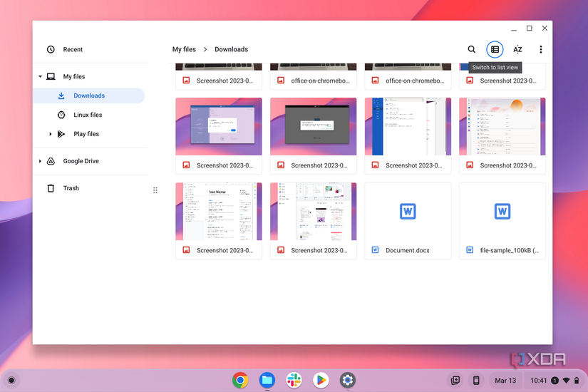Viewport: 588px width, 392px height.
Task: Click the Play files icon
Action: (x=61, y=134)
